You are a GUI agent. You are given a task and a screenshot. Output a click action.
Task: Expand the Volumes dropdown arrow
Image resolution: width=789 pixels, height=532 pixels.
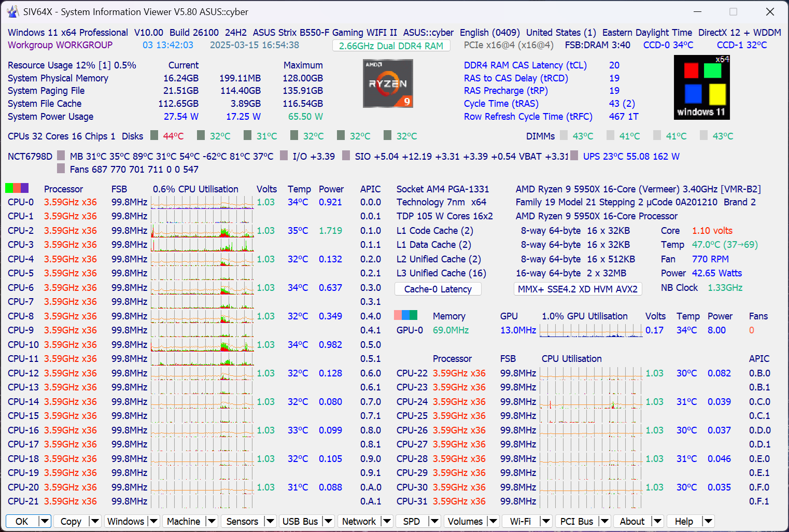[493, 521]
